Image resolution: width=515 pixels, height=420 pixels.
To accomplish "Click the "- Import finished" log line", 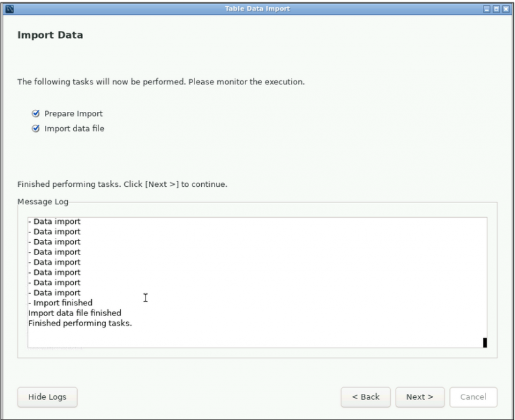I will pyautogui.click(x=60, y=303).
